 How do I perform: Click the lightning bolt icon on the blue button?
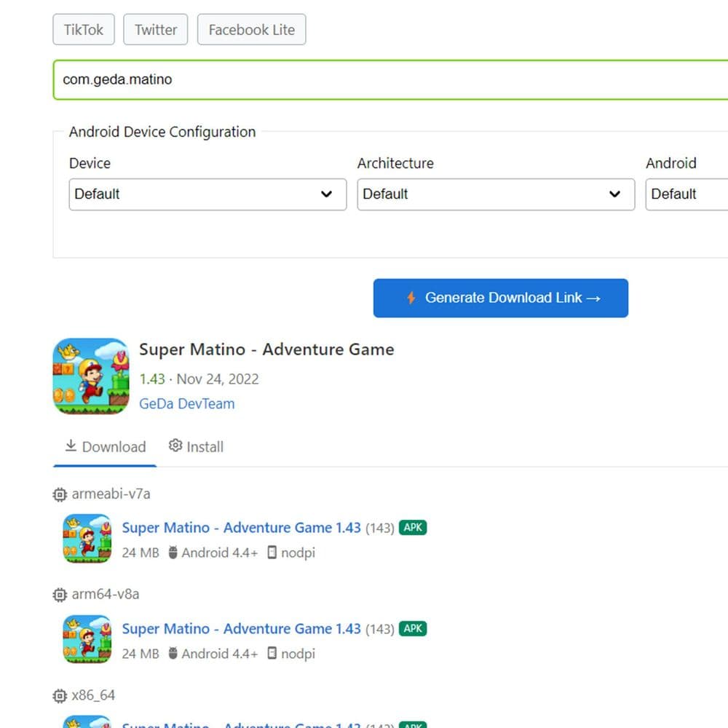coord(410,297)
